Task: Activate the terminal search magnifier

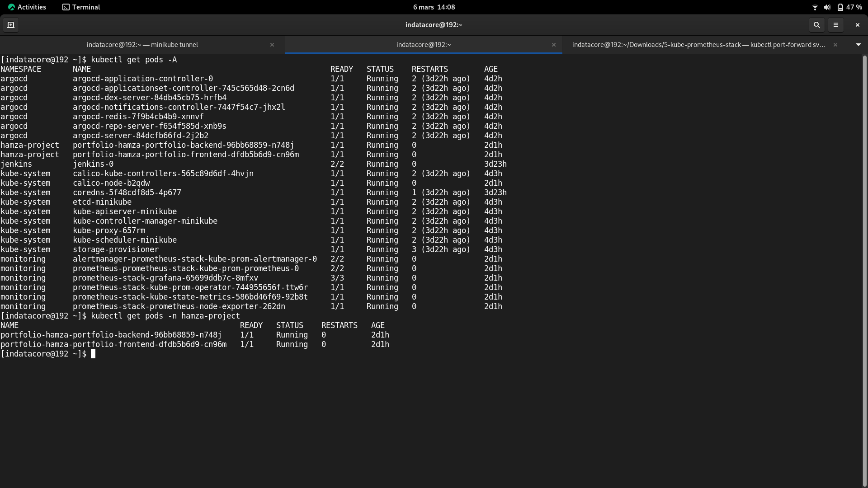Action: click(816, 25)
